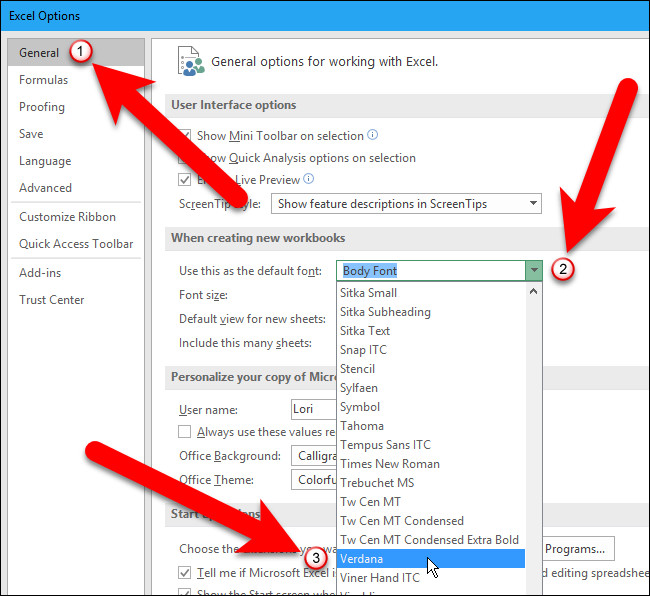Viewport: 650px width, 596px height.
Task: Click the User name field
Action: [x=314, y=409]
